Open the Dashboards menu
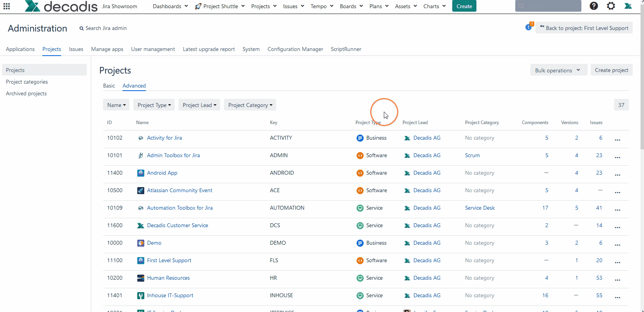The width and height of the screenshot is (644, 312). (x=170, y=6)
